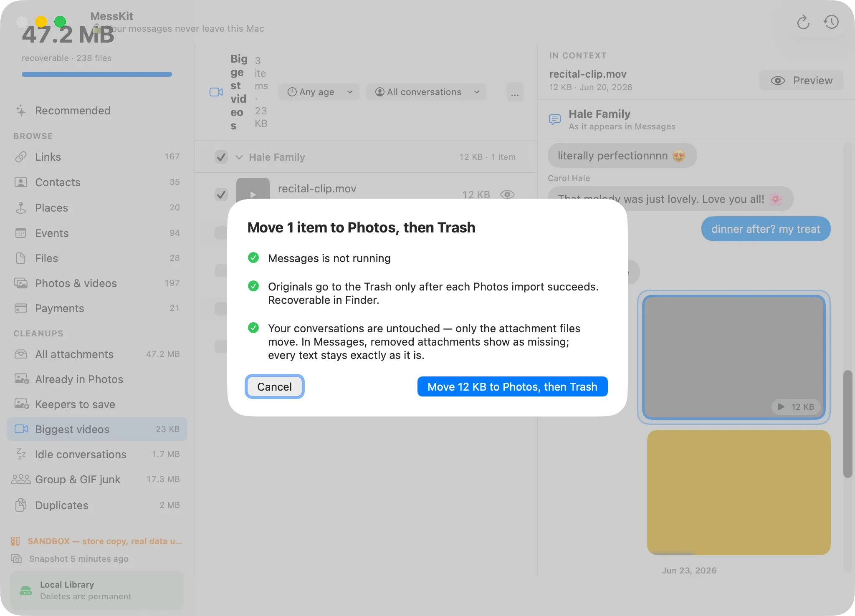
Task: Click the yellow image attachment in conversation
Action: coord(739,492)
